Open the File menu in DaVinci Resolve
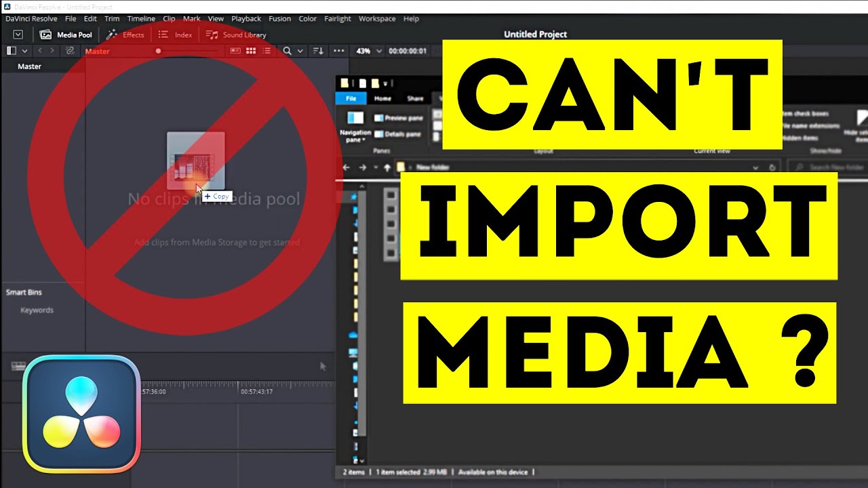The image size is (868, 488). [71, 19]
